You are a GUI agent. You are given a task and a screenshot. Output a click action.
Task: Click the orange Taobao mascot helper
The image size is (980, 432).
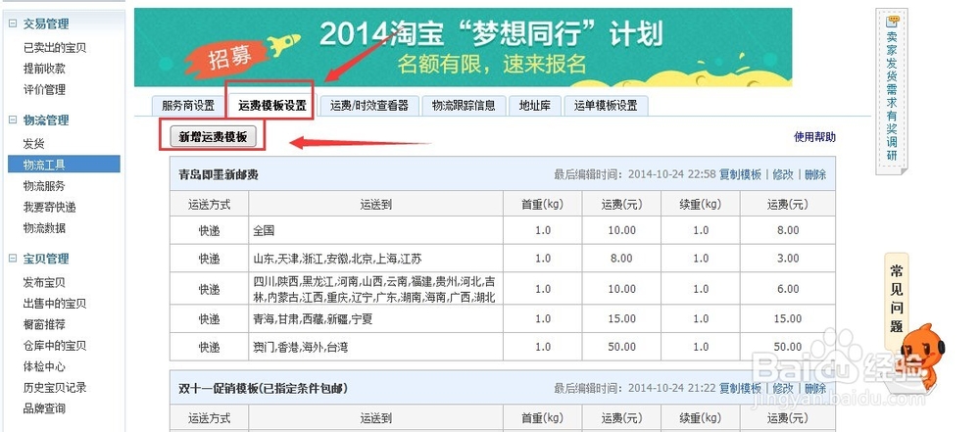click(x=921, y=360)
